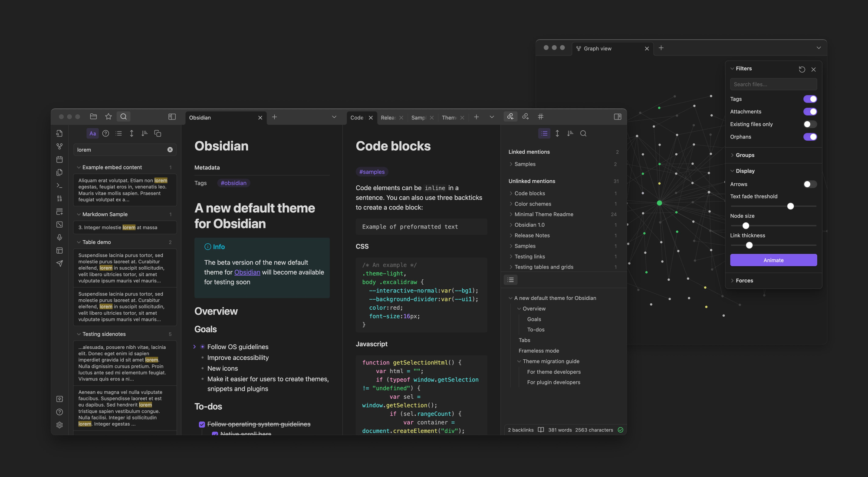Disable the Tags graph filter toggle
The image size is (868, 477).
[x=809, y=99]
